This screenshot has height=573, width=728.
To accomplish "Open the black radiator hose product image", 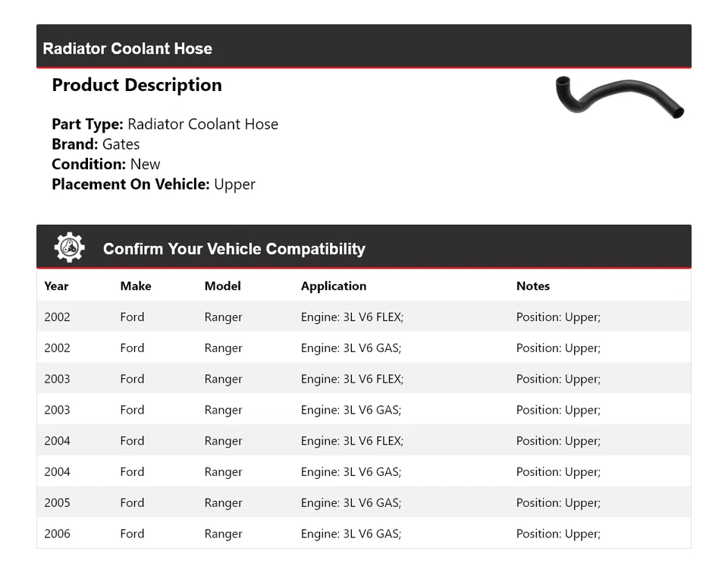I will (620, 98).
